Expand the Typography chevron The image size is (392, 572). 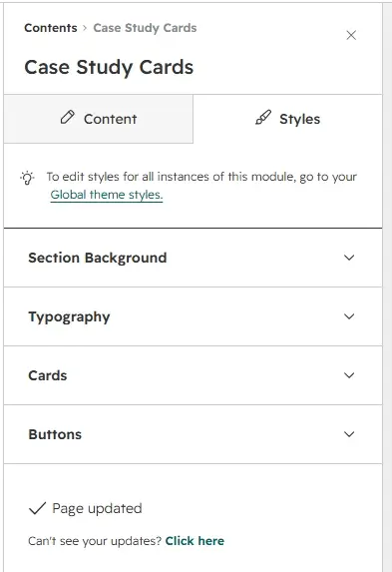coord(349,316)
